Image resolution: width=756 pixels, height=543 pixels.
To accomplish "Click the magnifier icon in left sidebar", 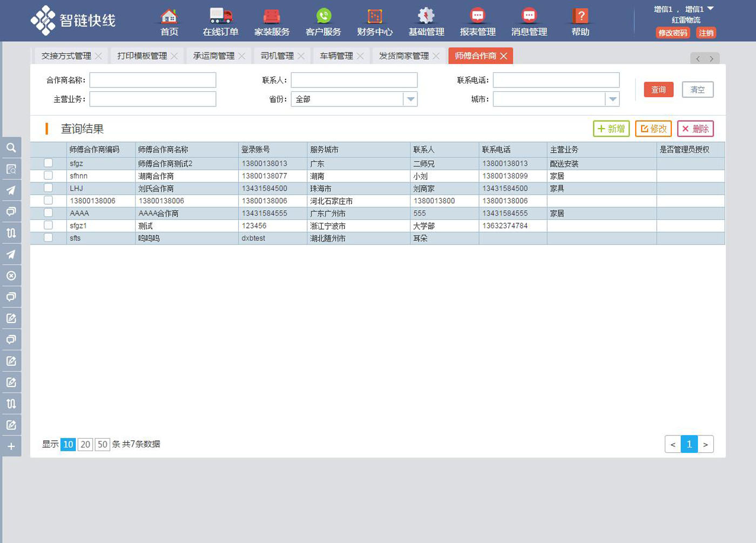I will pos(11,148).
